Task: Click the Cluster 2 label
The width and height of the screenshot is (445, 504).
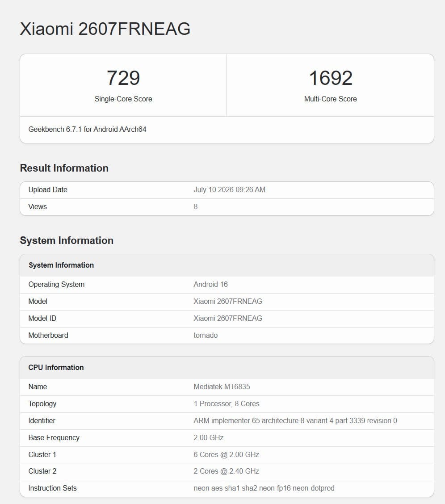Action: click(42, 471)
